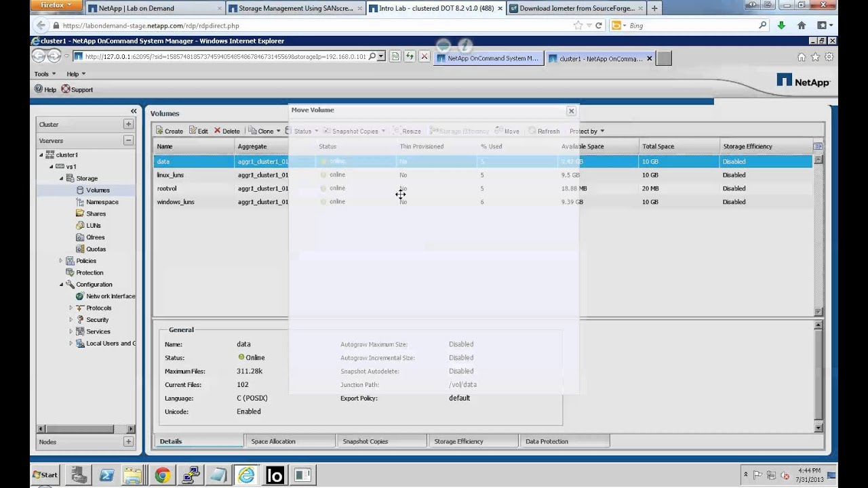The height and width of the screenshot is (488, 868).
Task: Select the rootvol volume row
Action: point(482,188)
